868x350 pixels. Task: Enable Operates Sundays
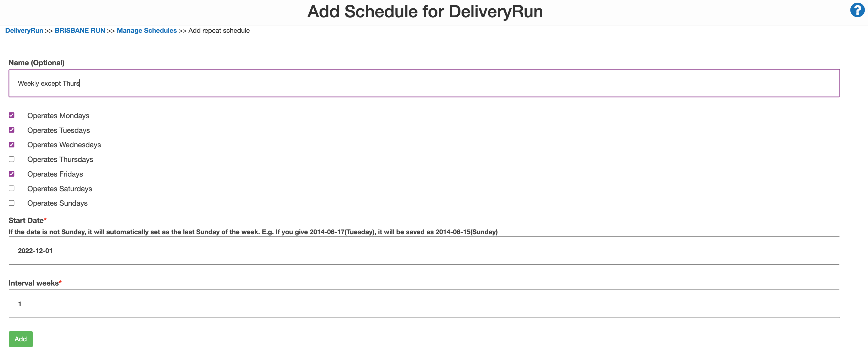12,203
